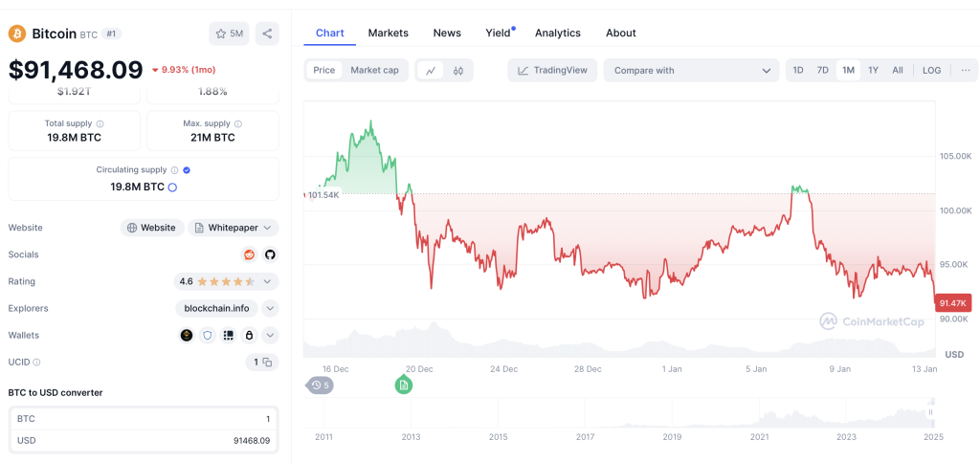This screenshot has height=463, width=980.
Task: Click the 9.93% (1mo) change label
Action: [184, 70]
